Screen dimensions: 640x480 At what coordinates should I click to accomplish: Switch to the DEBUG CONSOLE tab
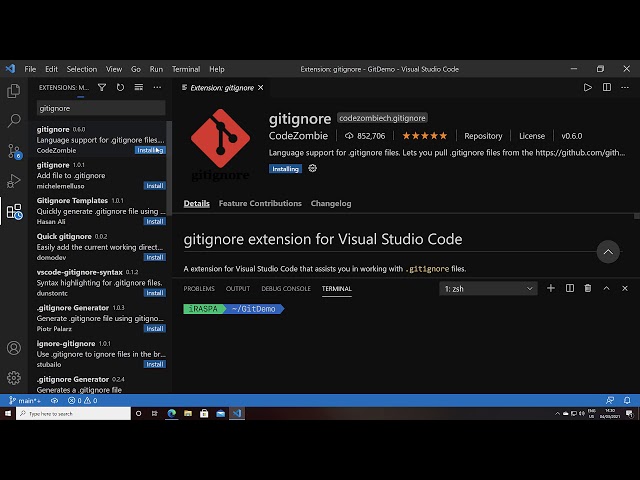[x=286, y=289]
